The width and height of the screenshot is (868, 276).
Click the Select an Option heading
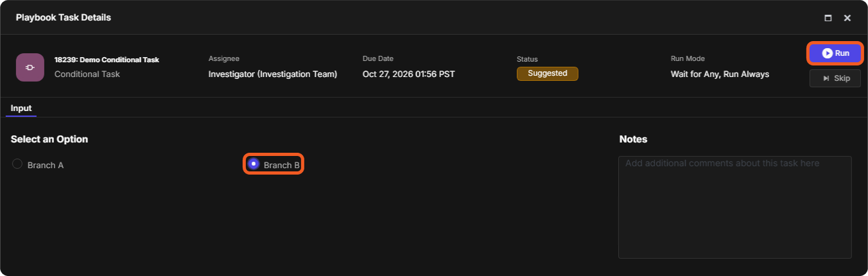49,139
